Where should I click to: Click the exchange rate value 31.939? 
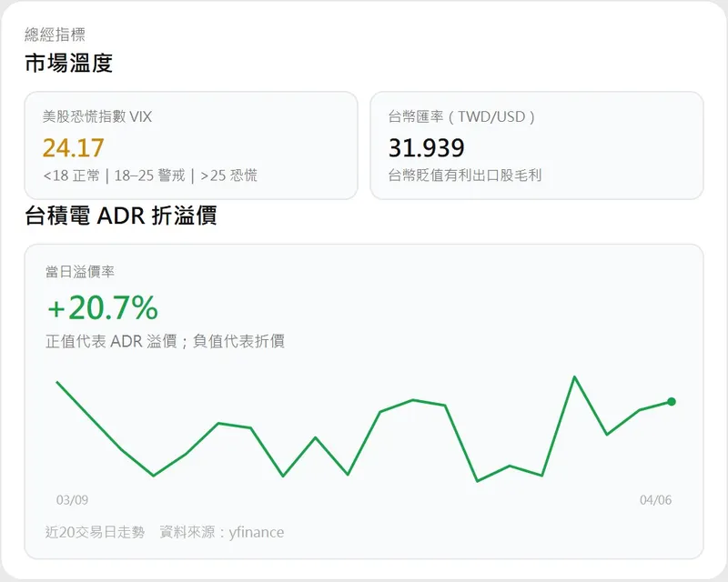pos(426,148)
